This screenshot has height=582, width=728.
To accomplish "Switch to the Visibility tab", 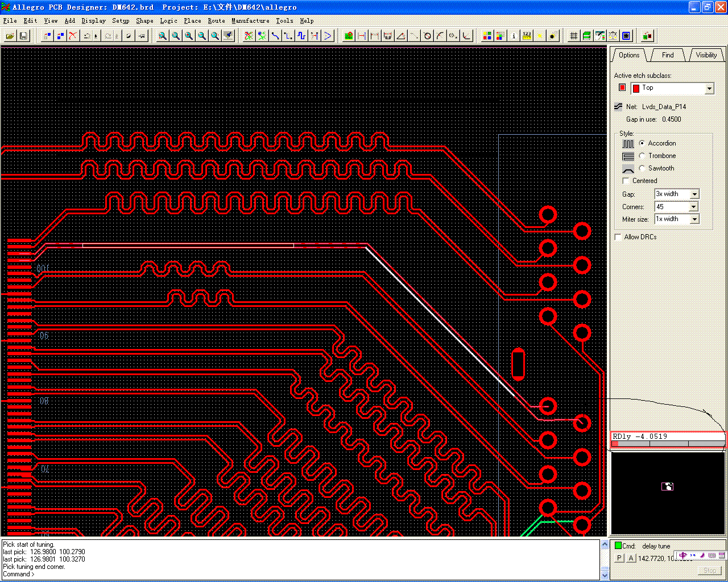I will click(706, 55).
